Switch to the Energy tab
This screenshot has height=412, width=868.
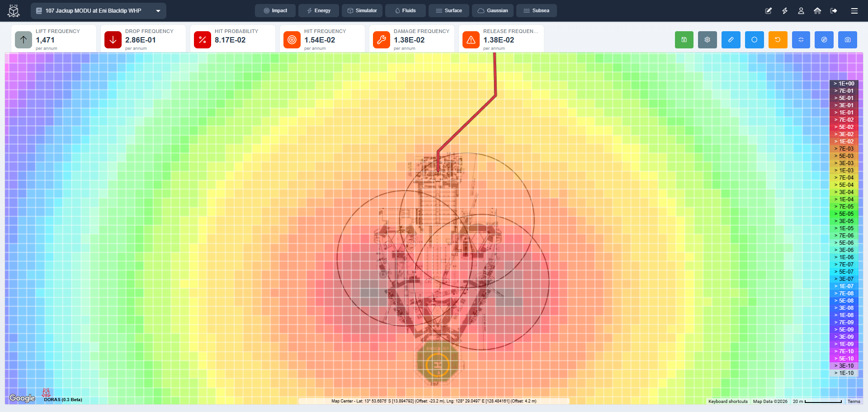pyautogui.click(x=319, y=10)
